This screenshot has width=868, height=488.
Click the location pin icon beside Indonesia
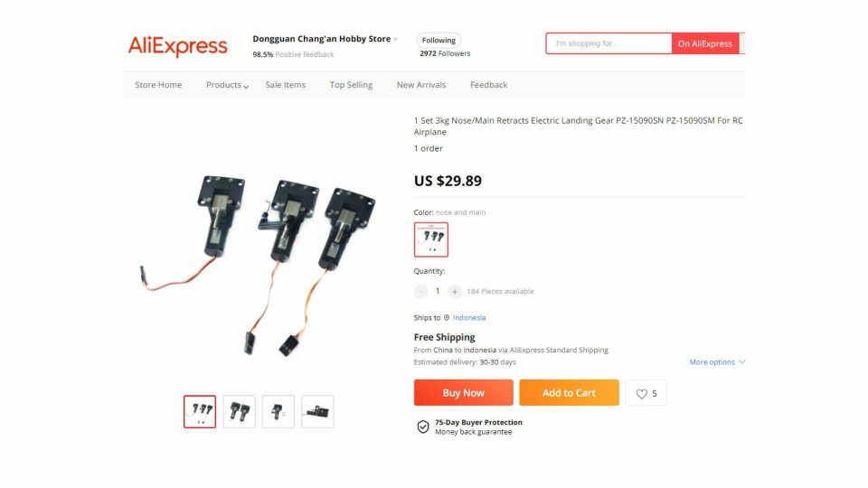click(446, 317)
